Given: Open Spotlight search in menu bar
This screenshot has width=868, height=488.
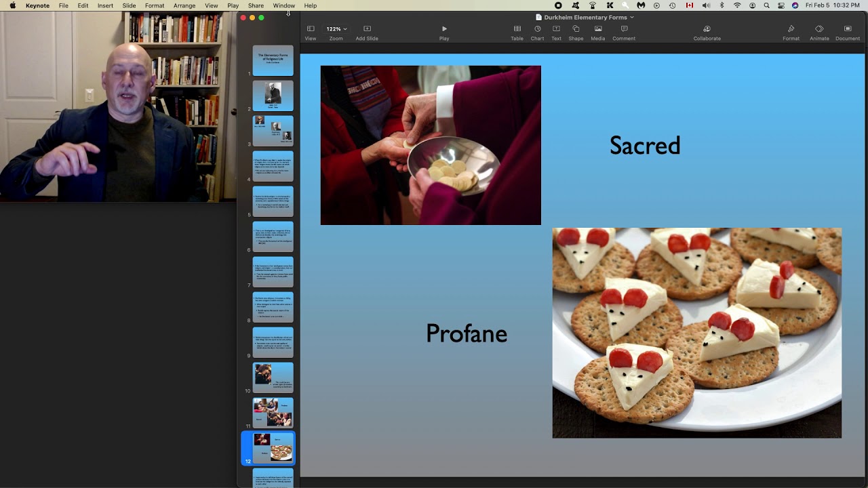Looking at the screenshot, I should (x=767, y=5).
